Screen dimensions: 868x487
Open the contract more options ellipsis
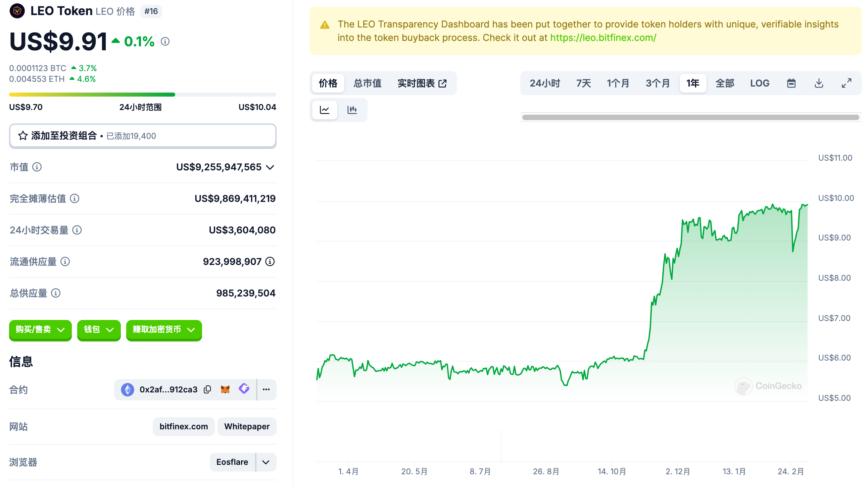pyautogui.click(x=266, y=390)
